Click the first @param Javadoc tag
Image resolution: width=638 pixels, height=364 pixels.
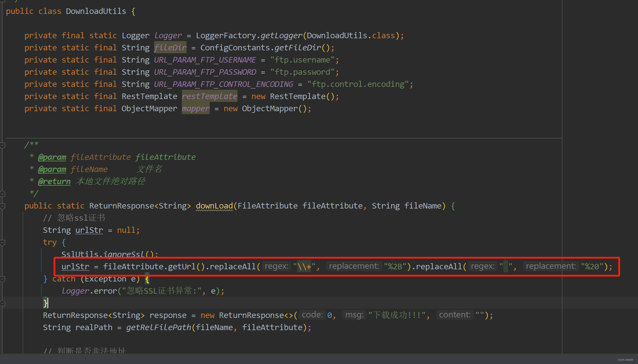[x=52, y=157]
